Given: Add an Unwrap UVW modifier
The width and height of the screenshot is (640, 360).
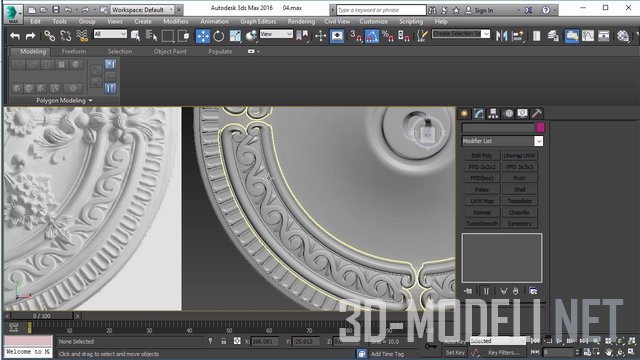Looking at the screenshot, I should point(519,156).
